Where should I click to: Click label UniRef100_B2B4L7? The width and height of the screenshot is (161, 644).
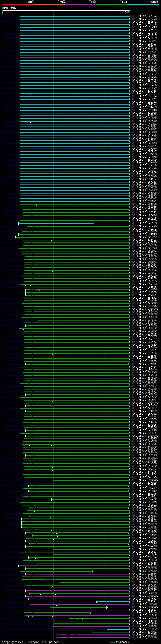point(144,240)
